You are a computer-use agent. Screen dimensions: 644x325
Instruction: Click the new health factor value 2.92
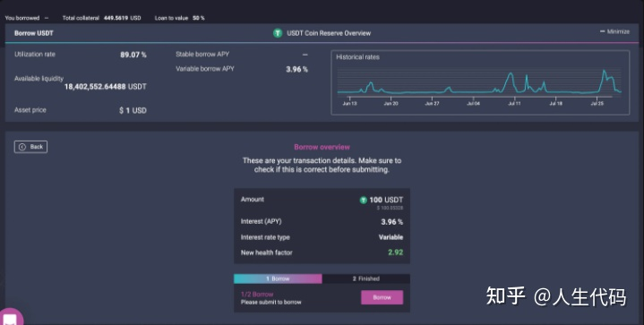pos(396,252)
